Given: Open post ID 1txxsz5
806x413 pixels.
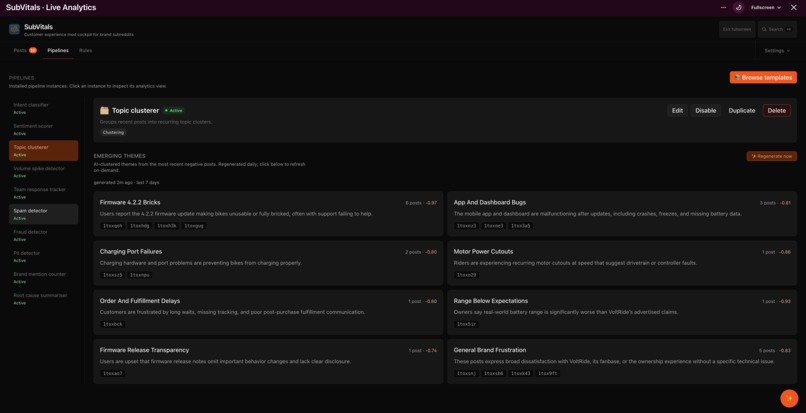Looking at the screenshot, I should click(113, 275).
